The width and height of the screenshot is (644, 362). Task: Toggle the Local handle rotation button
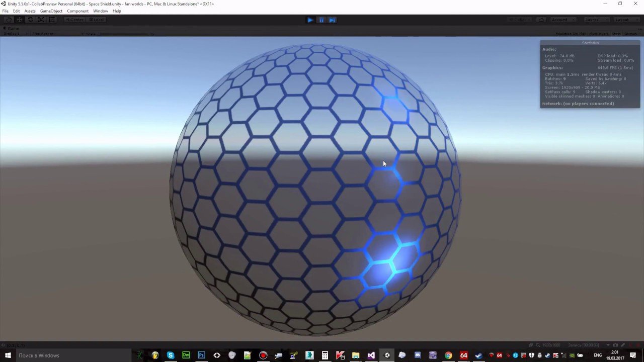coord(97,20)
